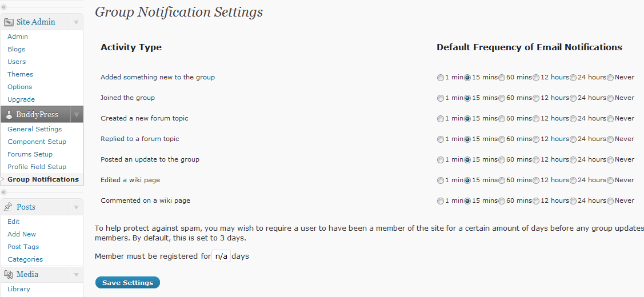
Task: Collapse the Posts menu arrow
Action: coord(76,207)
